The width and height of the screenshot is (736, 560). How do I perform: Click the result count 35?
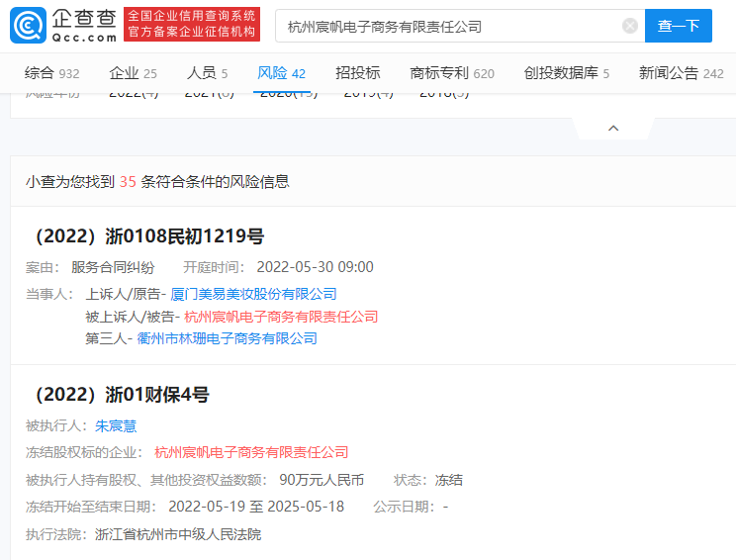click(128, 182)
